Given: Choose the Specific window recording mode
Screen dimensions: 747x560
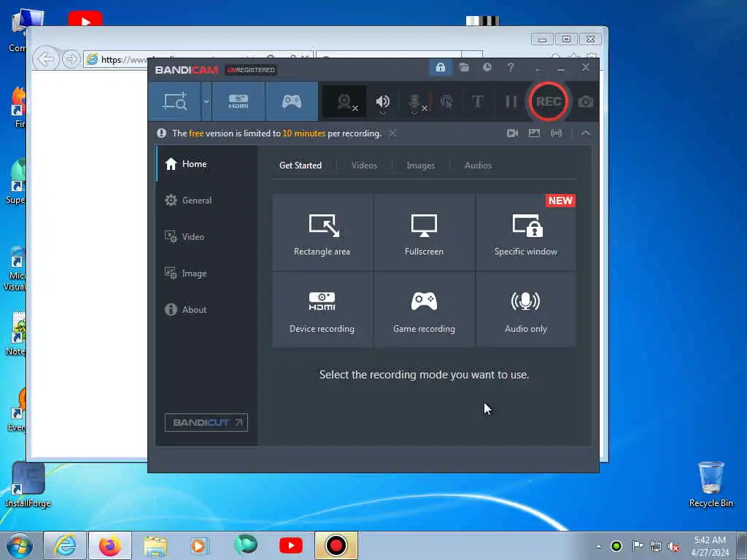Looking at the screenshot, I should [526, 233].
